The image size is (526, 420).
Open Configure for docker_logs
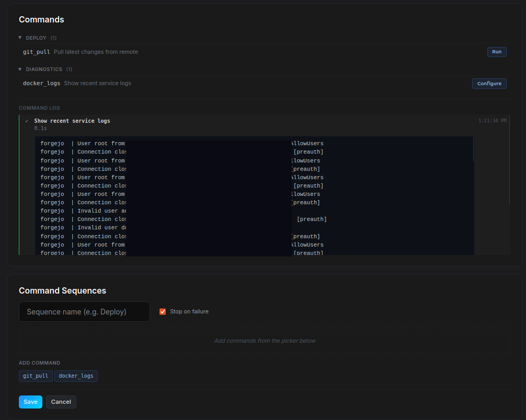click(x=489, y=83)
